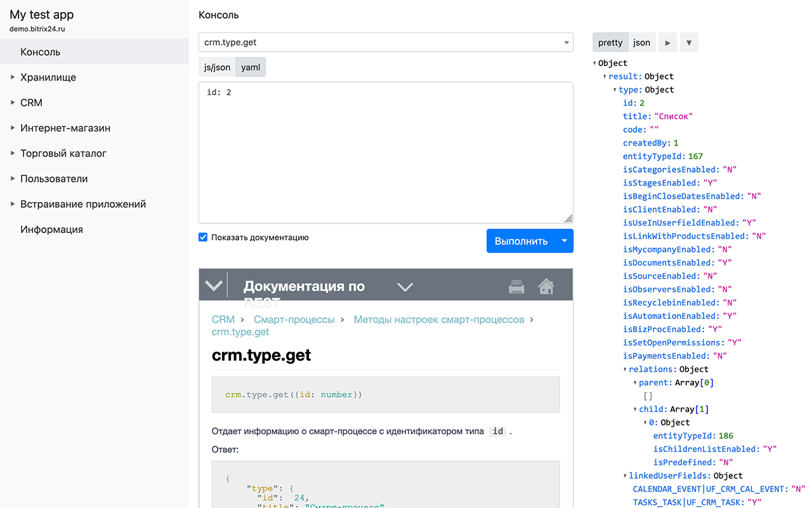812x508 pixels.
Task: Expand all result nodes with the right-arrow button
Action: (x=667, y=43)
